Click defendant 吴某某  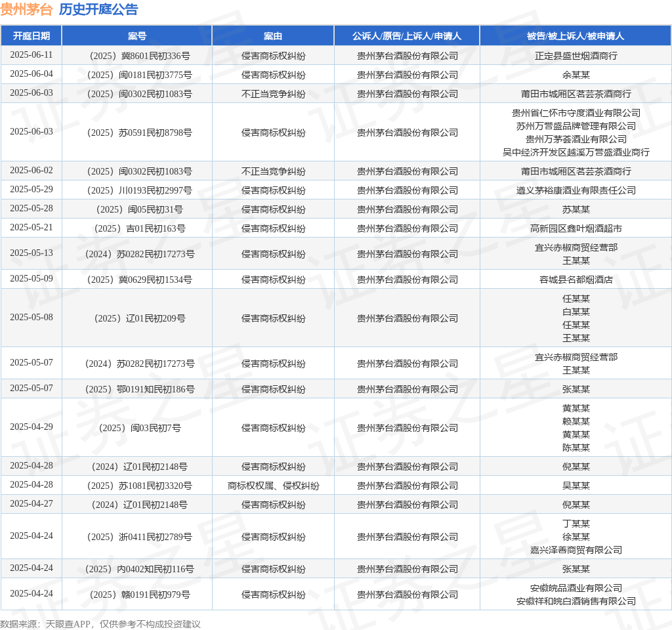(576, 486)
